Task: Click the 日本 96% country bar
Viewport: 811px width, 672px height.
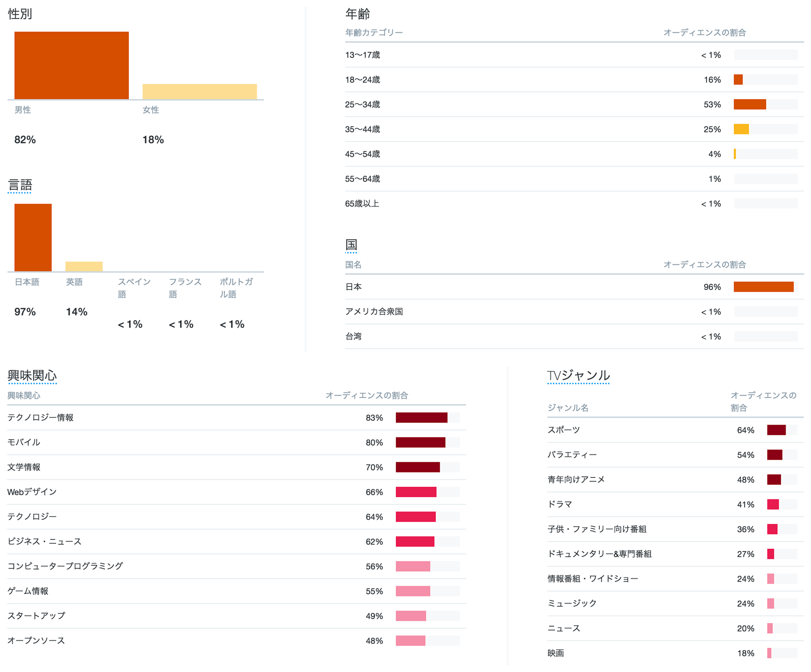Action: pyautogui.click(x=763, y=287)
